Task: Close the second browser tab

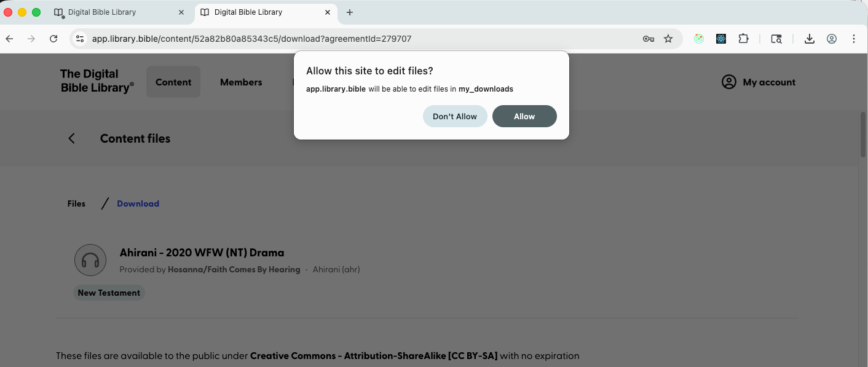Action: 328,12
